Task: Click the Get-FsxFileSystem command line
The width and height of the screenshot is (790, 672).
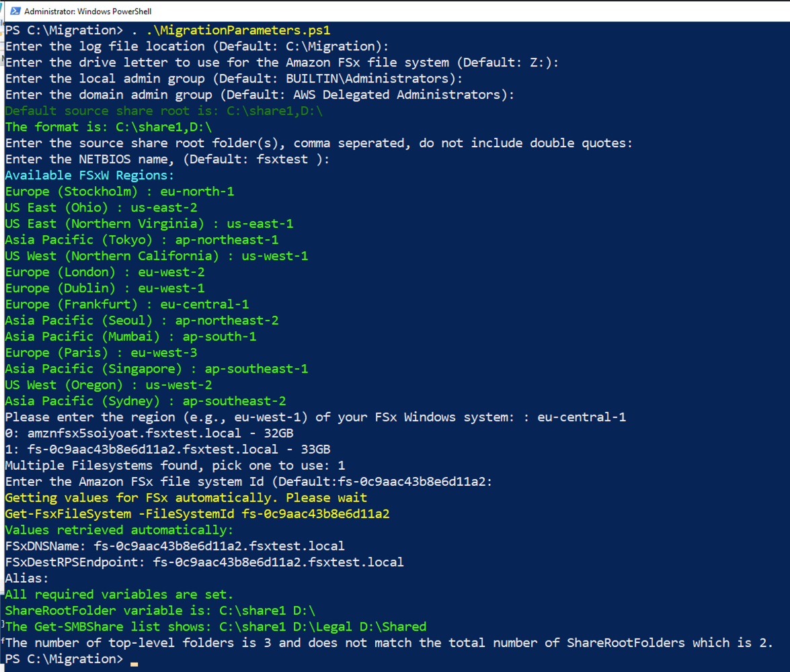Action: 197,514
